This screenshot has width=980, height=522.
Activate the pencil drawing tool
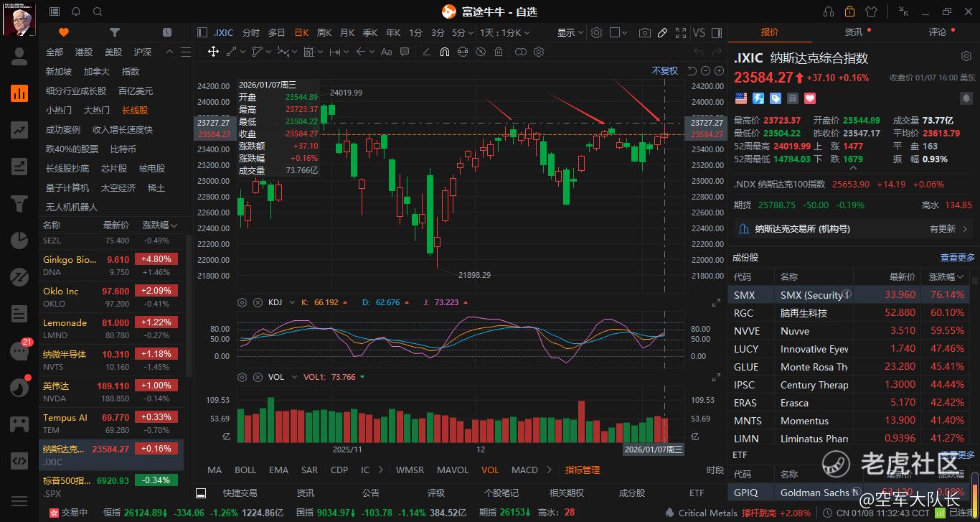pyautogui.click(x=662, y=33)
